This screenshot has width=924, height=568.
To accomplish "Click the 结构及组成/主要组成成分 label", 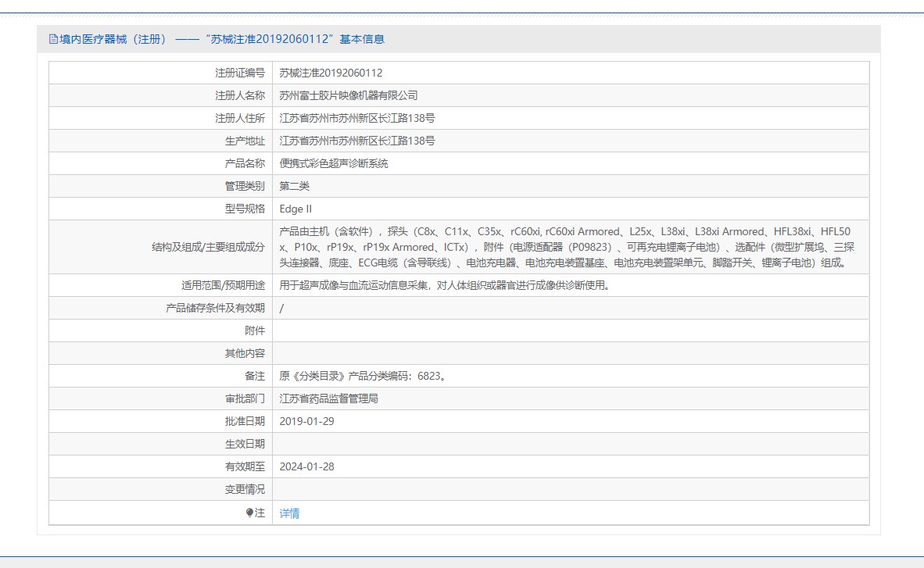I will tap(209, 248).
